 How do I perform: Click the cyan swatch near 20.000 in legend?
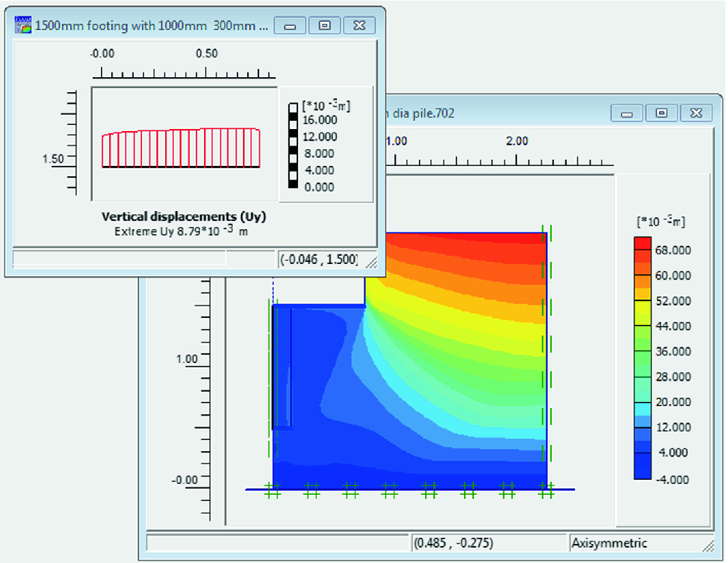coord(643,408)
